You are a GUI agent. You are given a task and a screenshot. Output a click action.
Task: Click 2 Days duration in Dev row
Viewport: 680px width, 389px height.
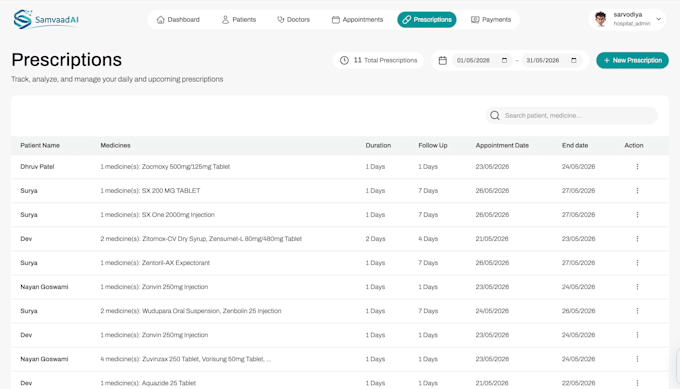[x=375, y=239]
